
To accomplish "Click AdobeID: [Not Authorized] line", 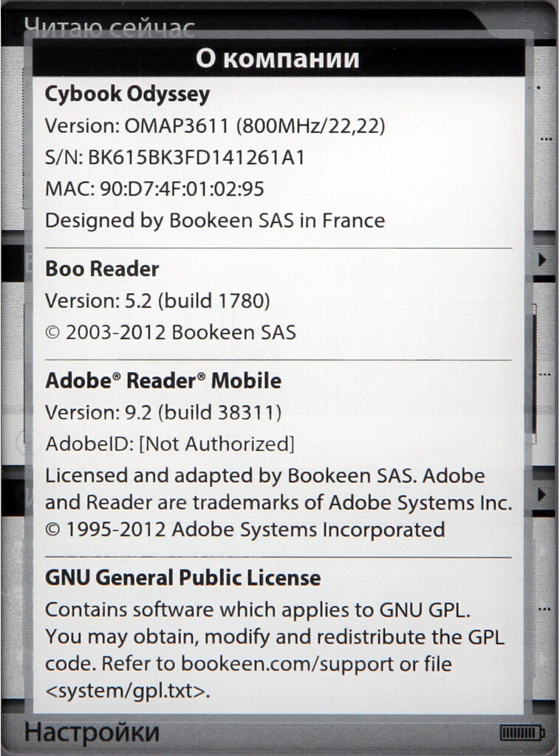I will tap(170, 444).
